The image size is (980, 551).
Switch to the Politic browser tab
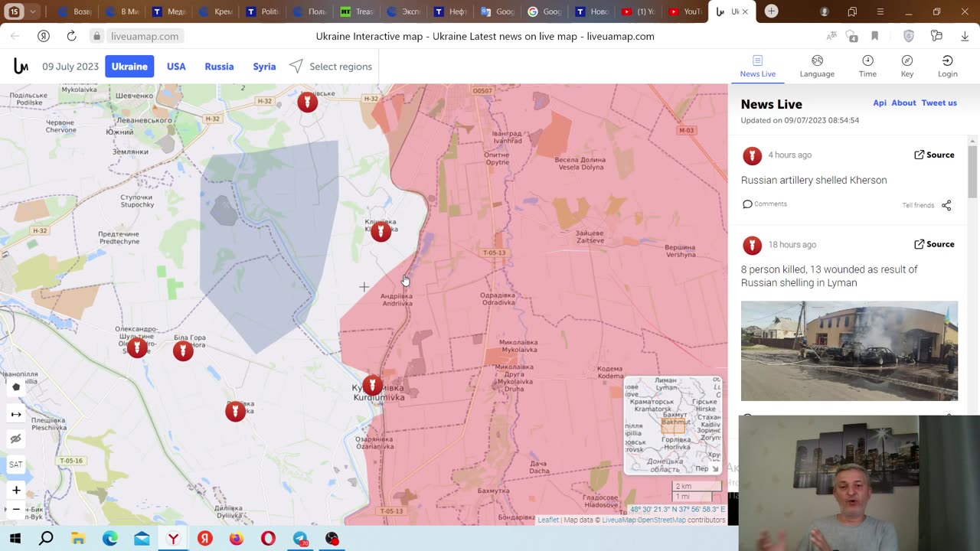click(263, 11)
